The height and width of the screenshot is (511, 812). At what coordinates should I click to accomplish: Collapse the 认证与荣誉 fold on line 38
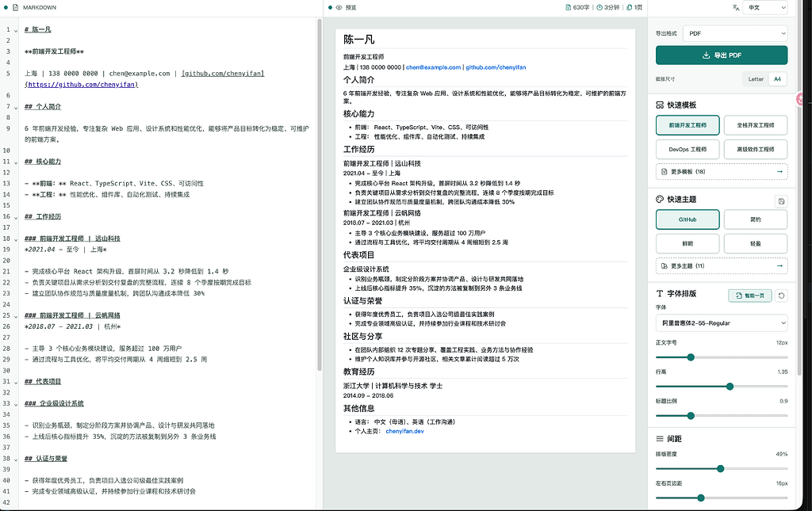click(16, 460)
